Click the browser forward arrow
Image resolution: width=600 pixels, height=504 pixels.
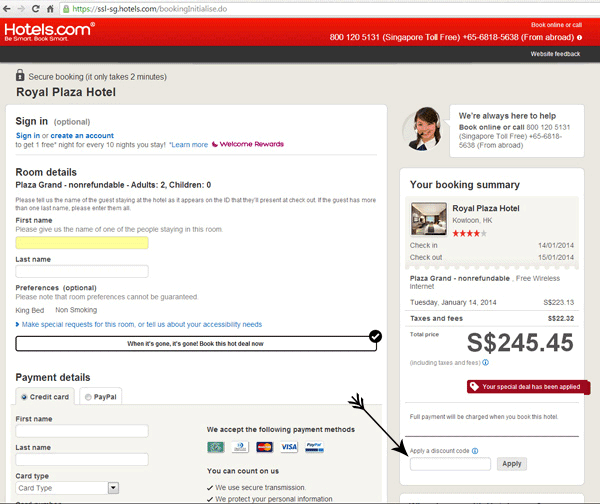click(x=21, y=8)
